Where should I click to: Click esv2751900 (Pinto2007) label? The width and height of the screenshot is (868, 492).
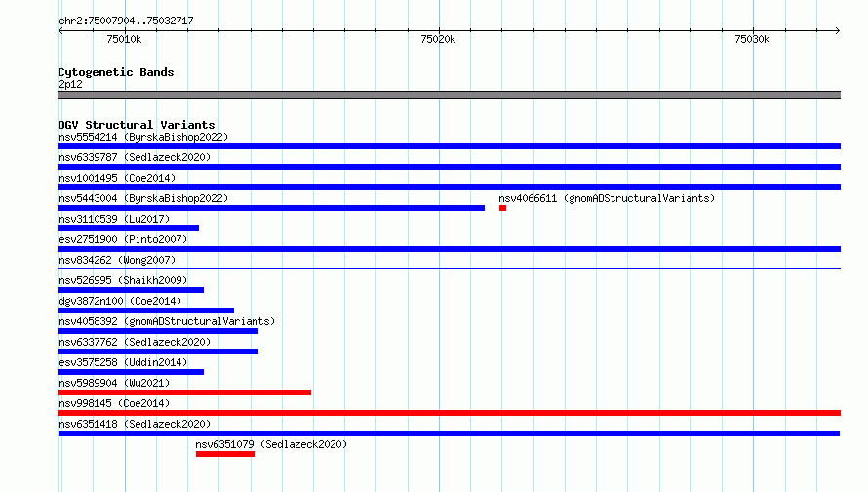point(123,239)
